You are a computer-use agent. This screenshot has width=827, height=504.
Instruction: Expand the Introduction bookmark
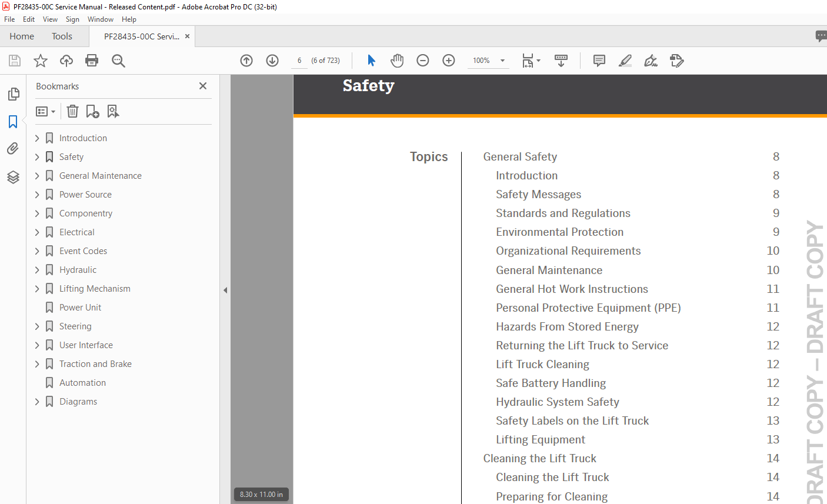pyautogui.click(x=37, y=138)
